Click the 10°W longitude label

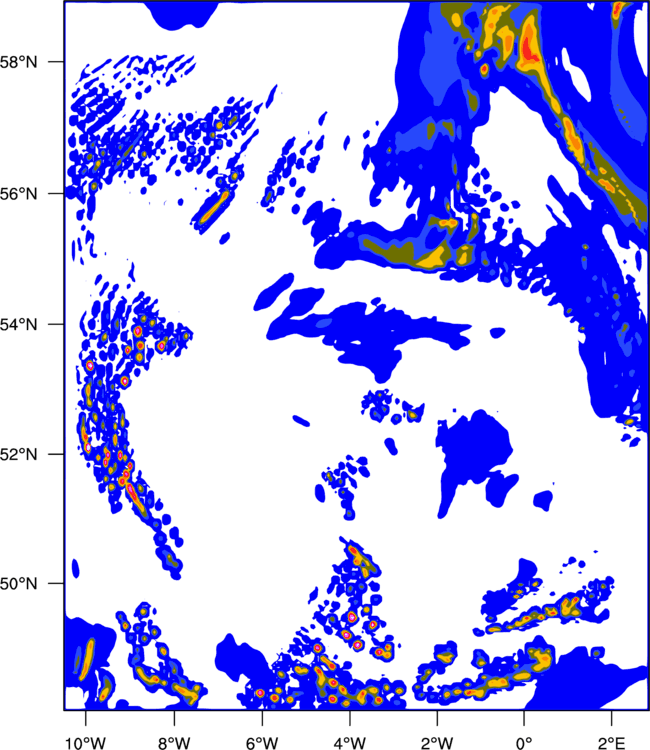(x=86, y=743)
